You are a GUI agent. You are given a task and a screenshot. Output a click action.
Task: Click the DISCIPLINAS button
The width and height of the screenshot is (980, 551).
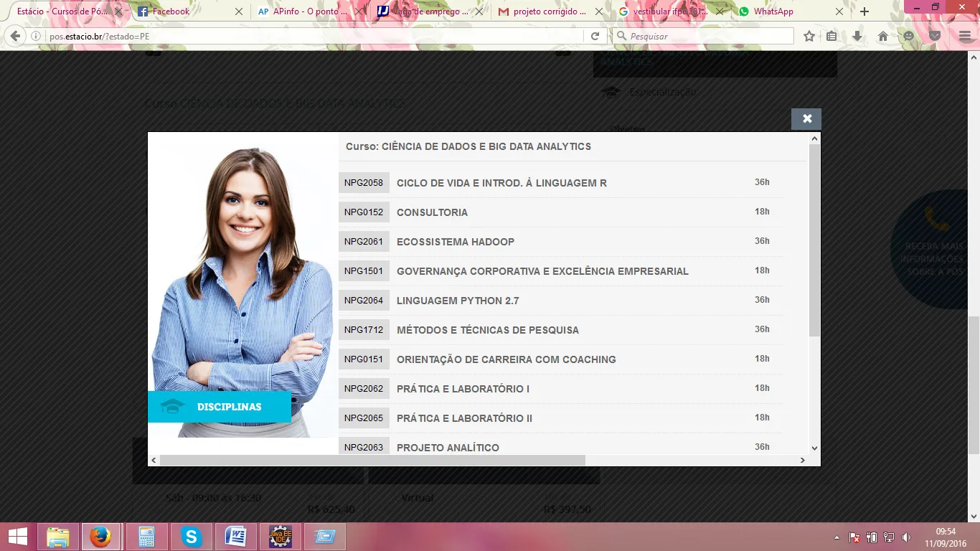pyautogui.click(x=220, y=407)
